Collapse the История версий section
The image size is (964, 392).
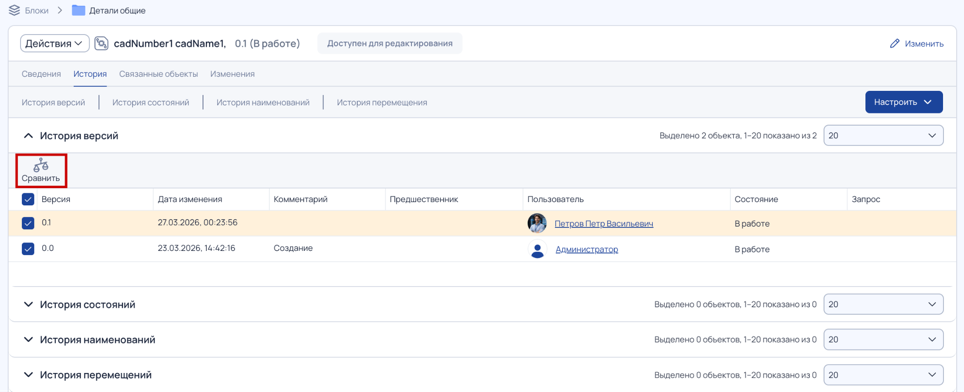[x=27, y=136]
